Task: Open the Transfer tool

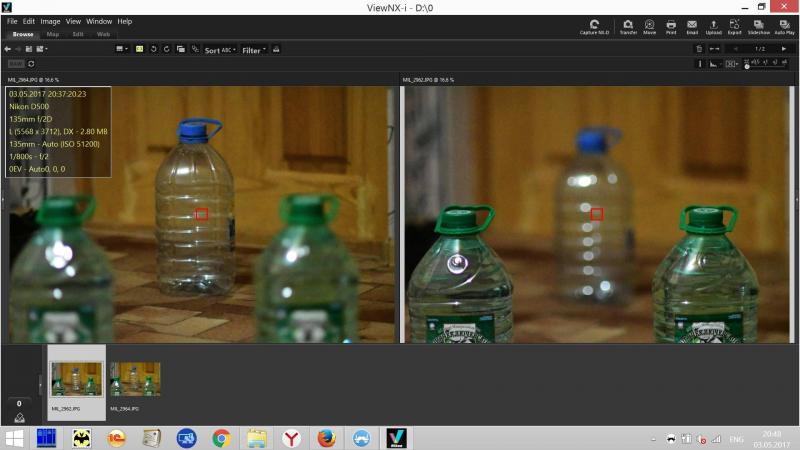Action: pyautogui.click(x=628, y=27)
